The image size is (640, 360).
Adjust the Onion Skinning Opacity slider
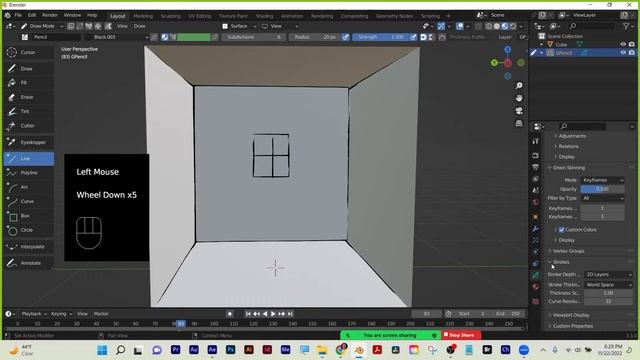click(602, 189)
